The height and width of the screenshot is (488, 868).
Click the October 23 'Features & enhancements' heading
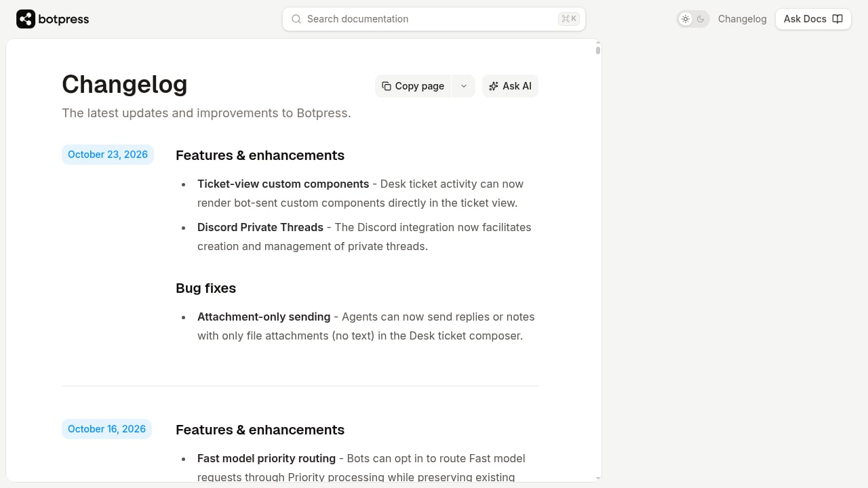click(x=260, y=155)
